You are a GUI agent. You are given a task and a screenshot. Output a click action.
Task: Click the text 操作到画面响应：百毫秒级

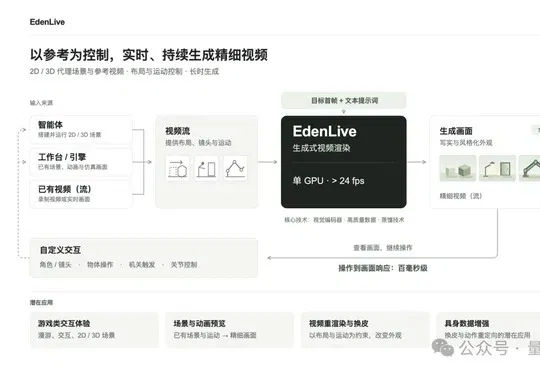383,268
